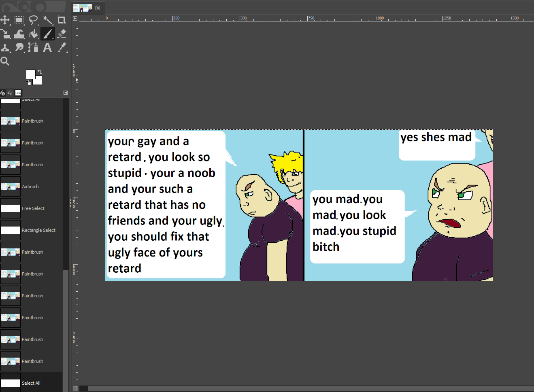The height and width of the screenshot is (392, 534).
Task: Reset colors to default black and white
Action: click(28, 83)
